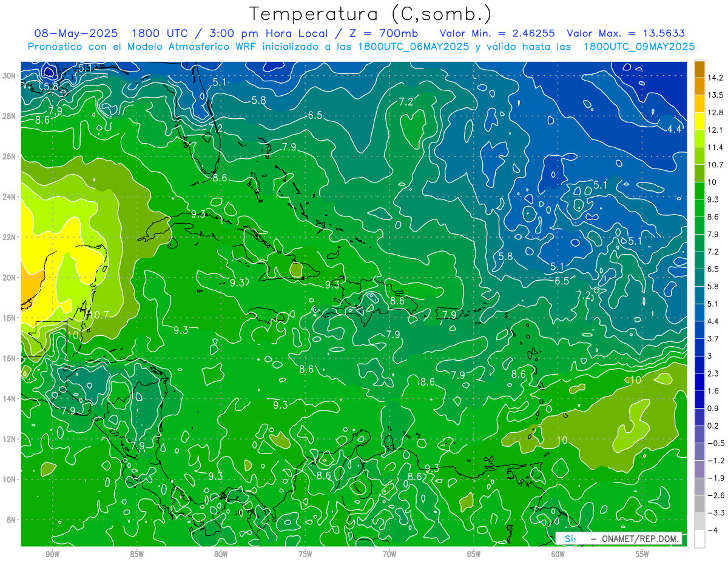
Task: Click the latitude axis label "26N"
Action: pyautogui.click(x=10, y=156)
